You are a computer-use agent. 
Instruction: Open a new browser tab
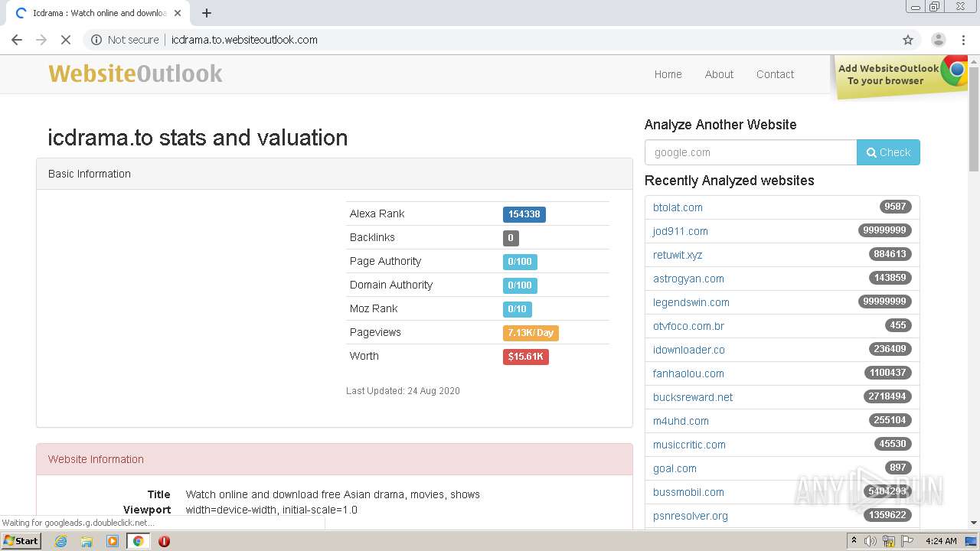207,13
